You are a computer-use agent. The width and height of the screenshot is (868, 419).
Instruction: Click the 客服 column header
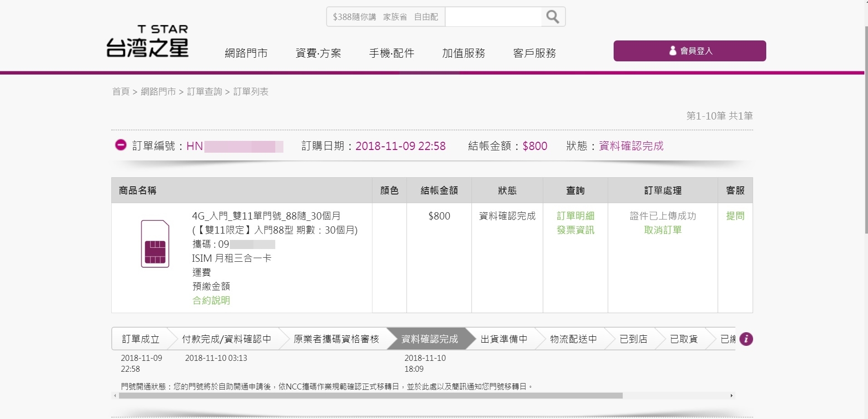[735, 190]
